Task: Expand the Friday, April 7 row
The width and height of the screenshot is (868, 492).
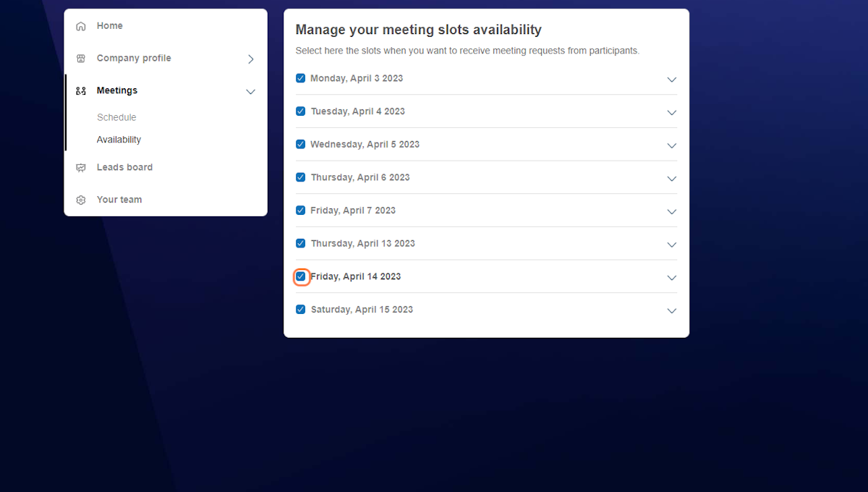Action: pyautogui.click(x=671, y=211)
